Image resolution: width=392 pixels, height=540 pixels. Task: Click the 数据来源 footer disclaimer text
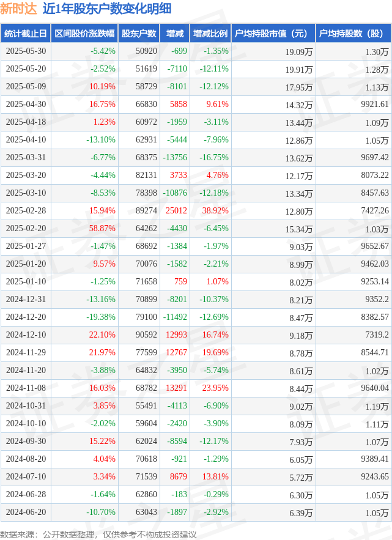(x=98, y=534)
